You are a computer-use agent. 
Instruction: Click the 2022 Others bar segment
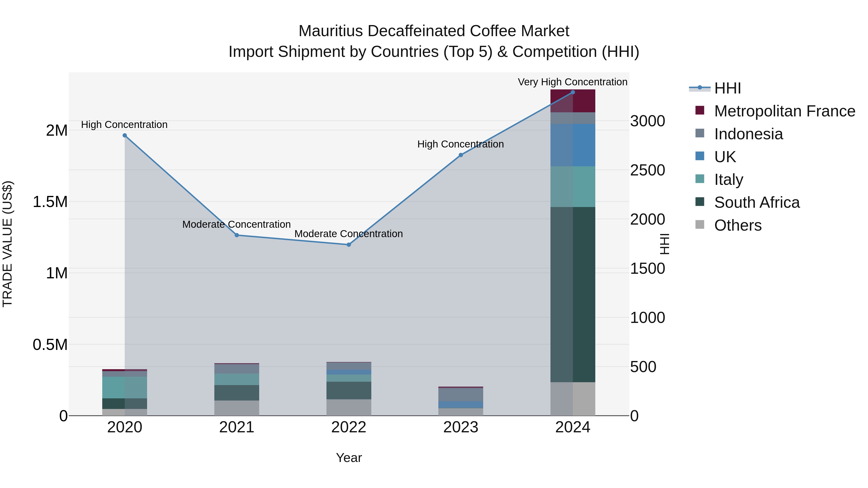349,408
